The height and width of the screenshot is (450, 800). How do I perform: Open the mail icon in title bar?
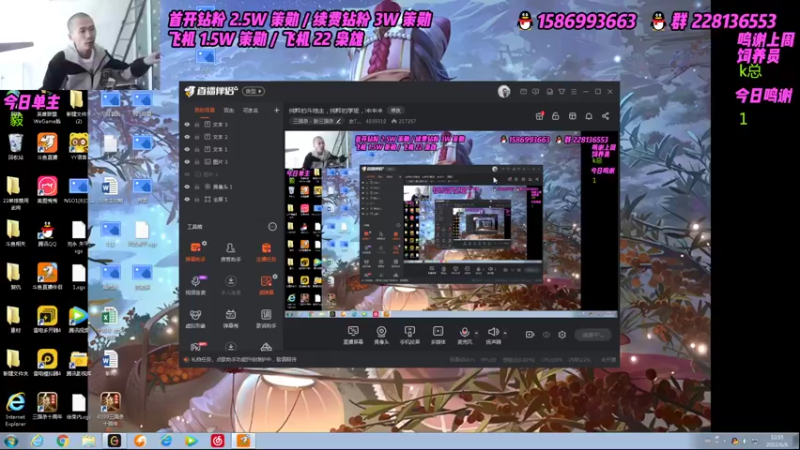point(523,91)
